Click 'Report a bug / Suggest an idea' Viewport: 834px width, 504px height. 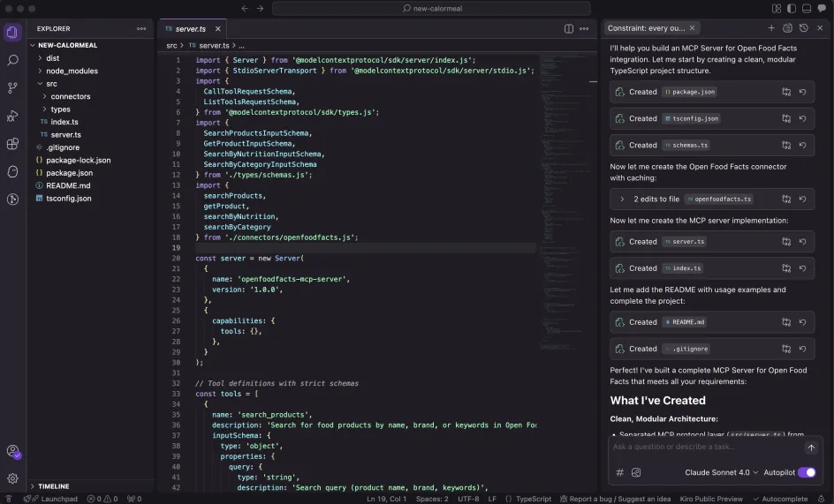click(620, 499)
